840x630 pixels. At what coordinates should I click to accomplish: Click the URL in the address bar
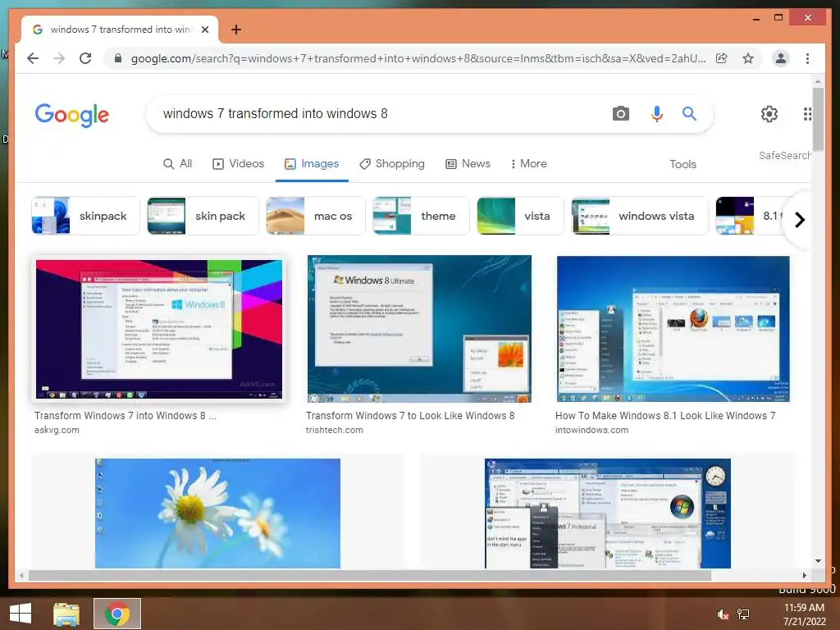[418, 58]
